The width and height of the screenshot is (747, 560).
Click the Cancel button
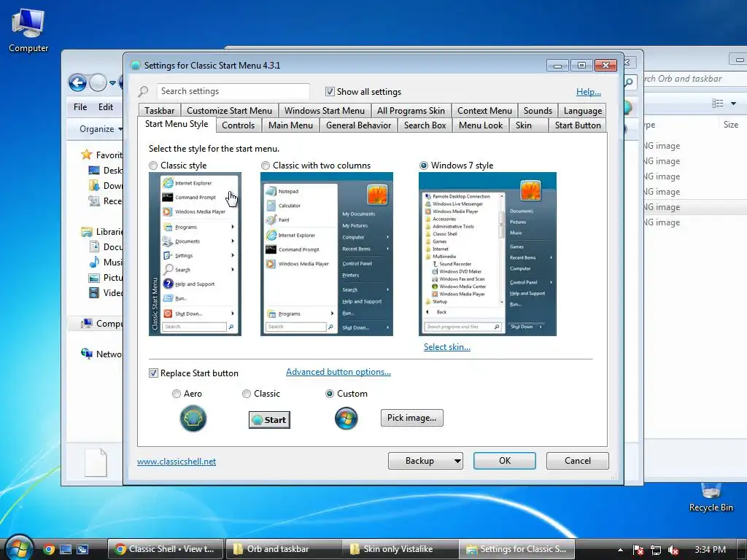(x=578, y=461)
